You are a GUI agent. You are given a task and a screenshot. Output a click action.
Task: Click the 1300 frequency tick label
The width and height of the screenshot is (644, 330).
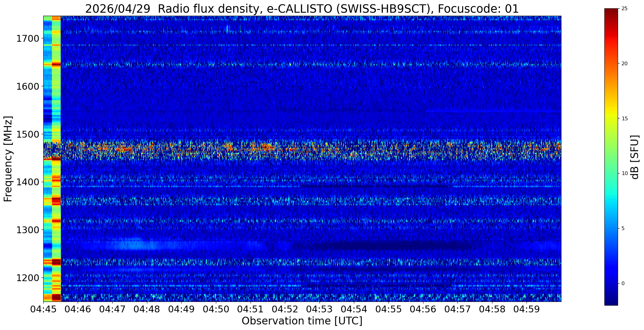pyautogui.click(x=28, y=230)
